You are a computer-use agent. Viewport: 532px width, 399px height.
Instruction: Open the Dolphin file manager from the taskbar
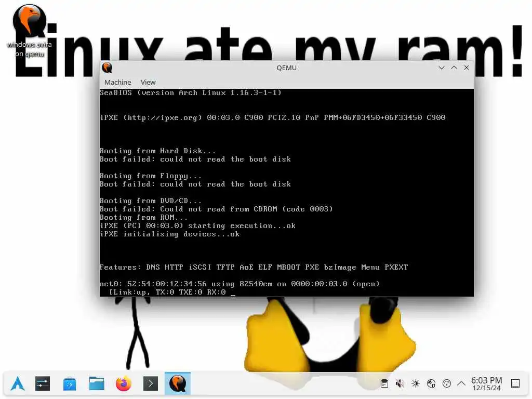pyautogui.click(x=97, y=384)
